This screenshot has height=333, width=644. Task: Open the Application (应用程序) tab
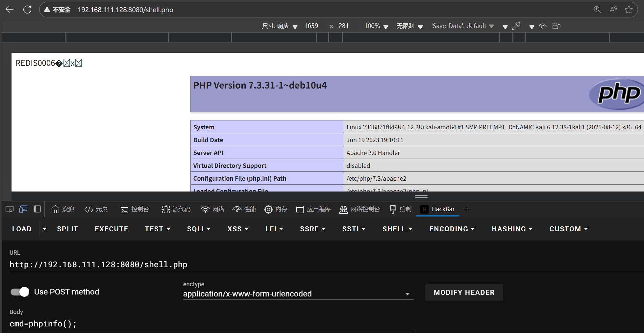click(313, 209)
